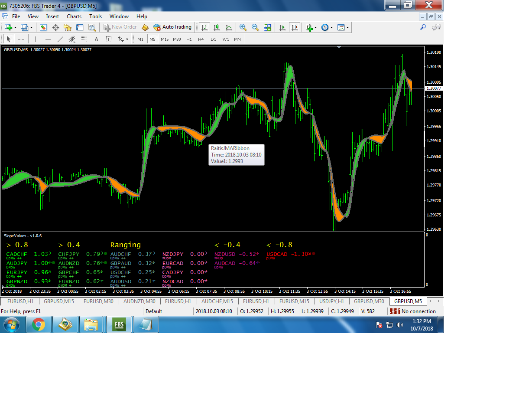Select the text A drawing tool
Screen dimensions: 532x399
[97, 39]
